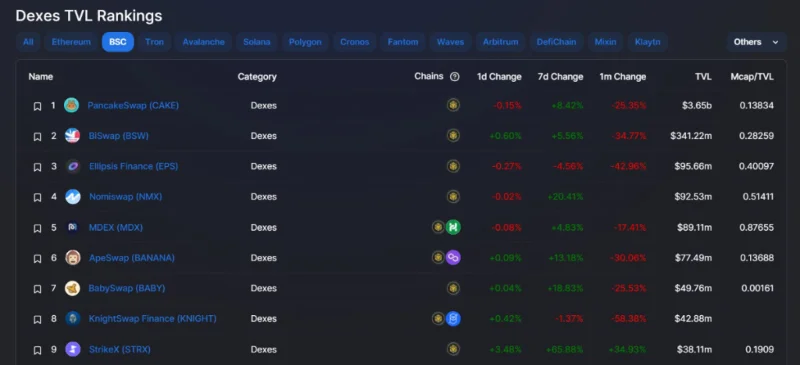800x365 pixels.
Task: Open the Ellipsis Finance (EPS) link
Action: 134,166
